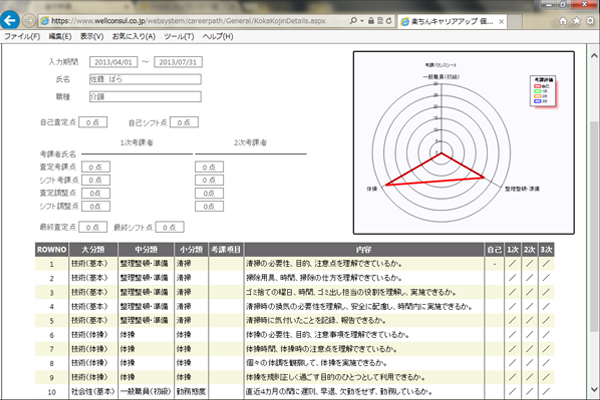600x400 pixels.
Task: Open the Tools gear icon
Action: tap(590, 21)
